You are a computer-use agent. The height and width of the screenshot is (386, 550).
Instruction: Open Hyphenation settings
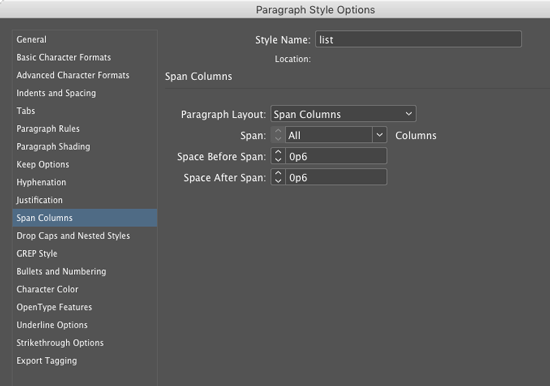pos(85,182)
